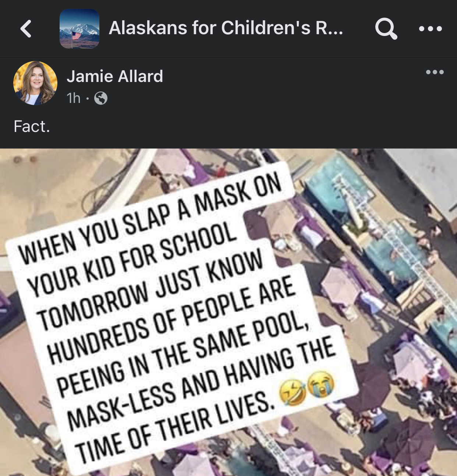The width and height of the screenshot is (457, 476).
Task: Open search with the magnifying glass icon
Action: point(386,28)
